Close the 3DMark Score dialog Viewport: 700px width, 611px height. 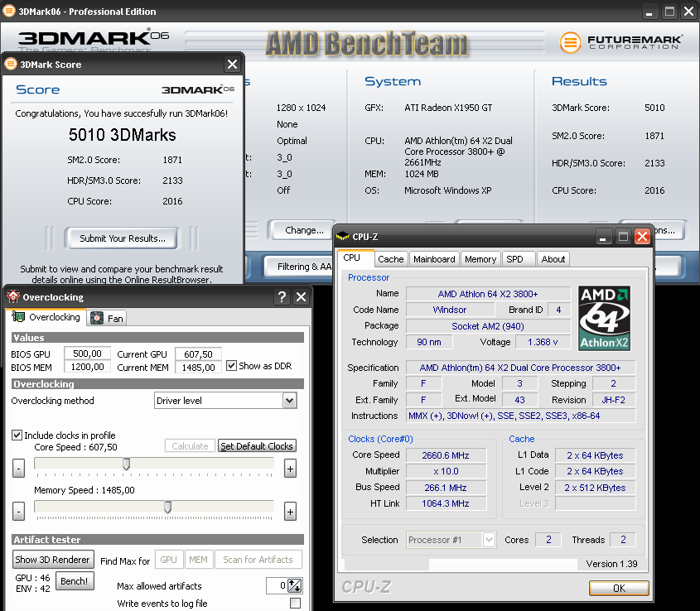(x=232, y=65)
